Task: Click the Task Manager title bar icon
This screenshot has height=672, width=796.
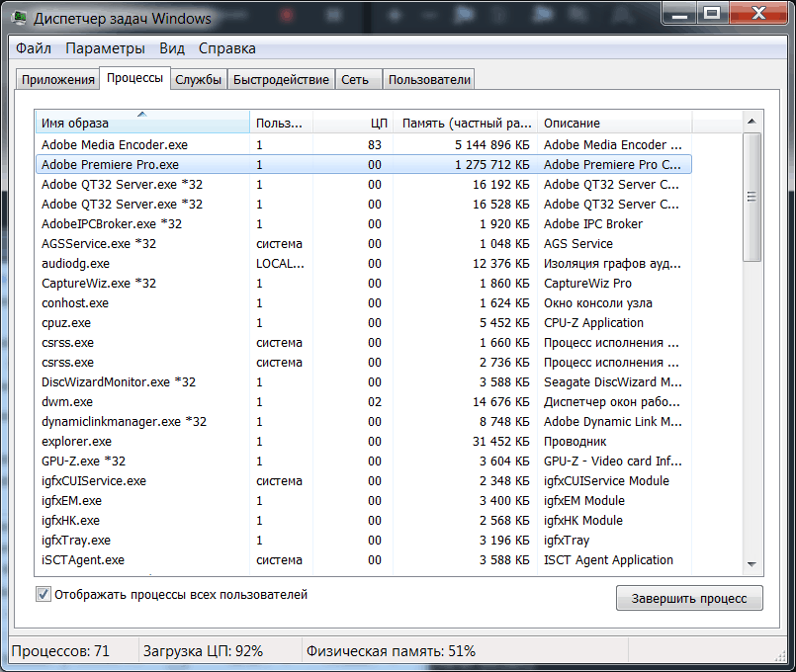Action: (x=20, y=17)
